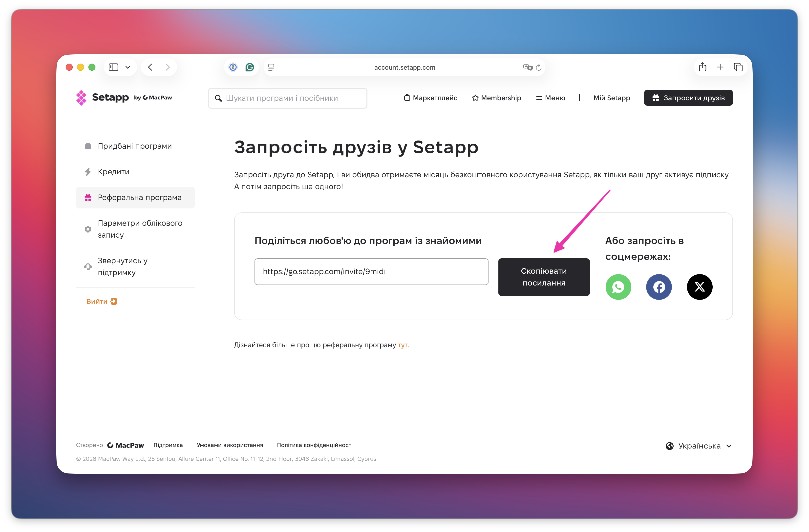Open the 1Password extension icon
The image size is (809, 532).
coord(233,67)
